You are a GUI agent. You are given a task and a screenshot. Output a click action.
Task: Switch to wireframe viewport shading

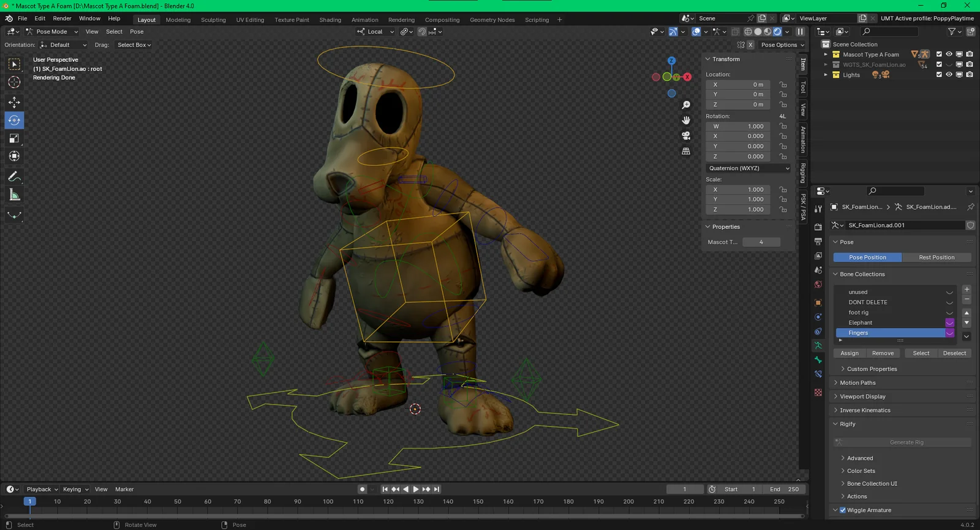(x=748, y=32)
